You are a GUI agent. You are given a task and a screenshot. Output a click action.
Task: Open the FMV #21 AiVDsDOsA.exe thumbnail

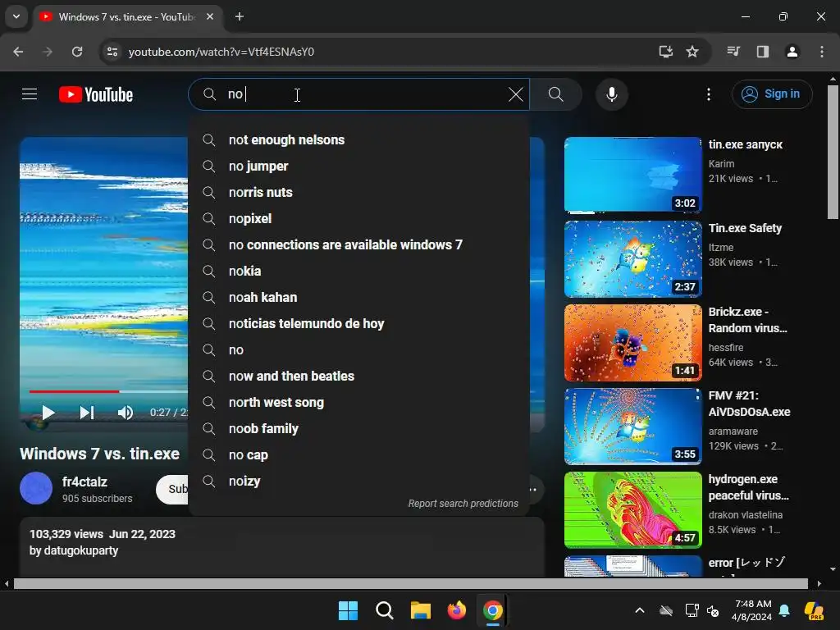632,426
